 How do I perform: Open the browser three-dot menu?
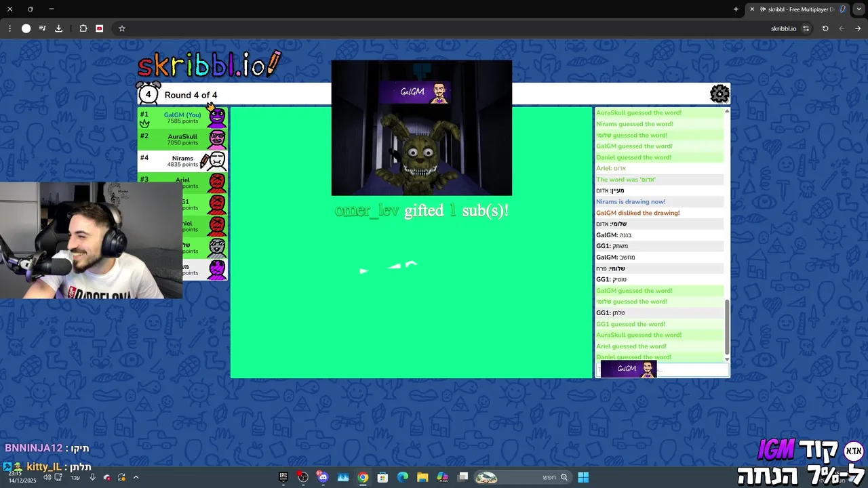(9, 28)
